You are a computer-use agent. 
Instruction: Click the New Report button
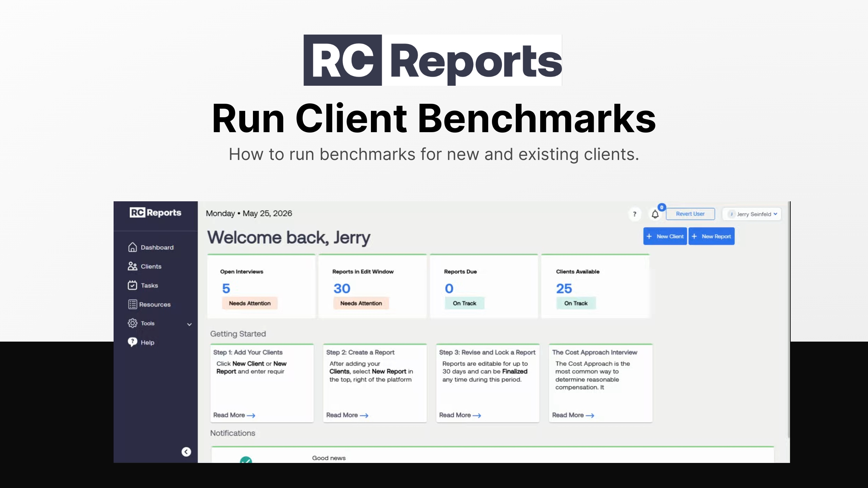[711, 236]
